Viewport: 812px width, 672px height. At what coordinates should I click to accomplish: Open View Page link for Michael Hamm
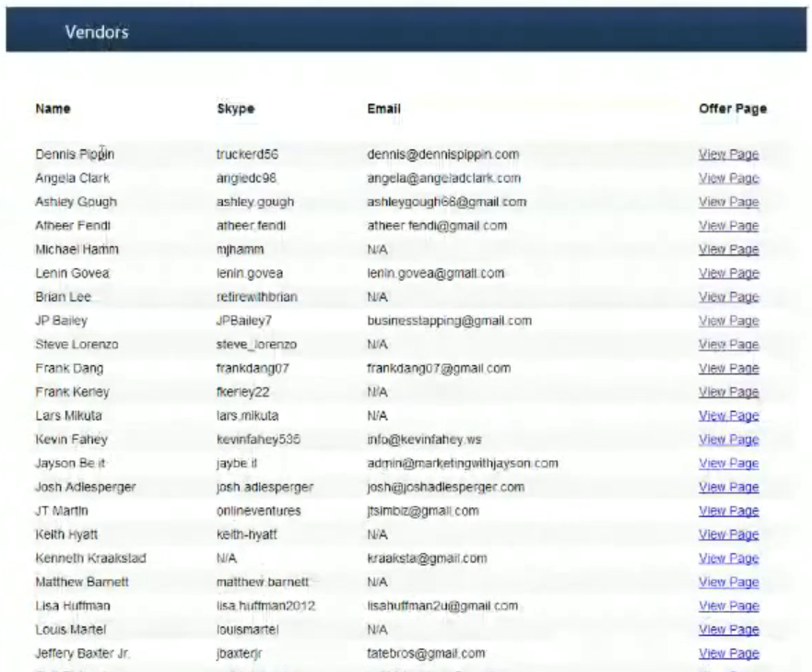[729, 250]
